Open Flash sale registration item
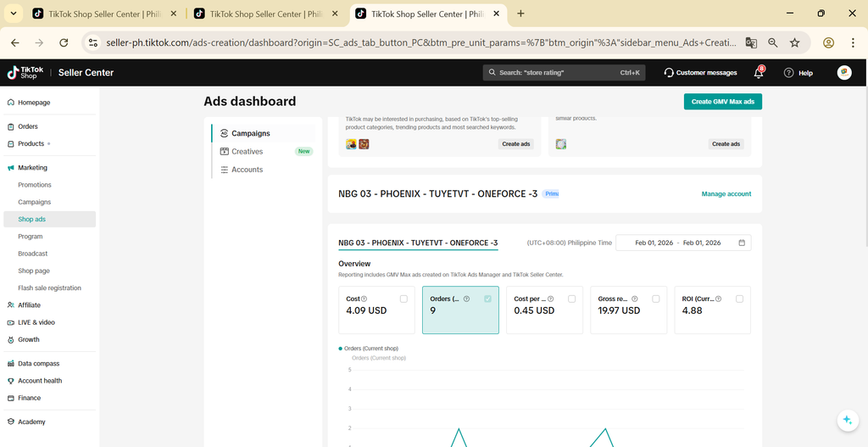 click(x=49, y=288)
